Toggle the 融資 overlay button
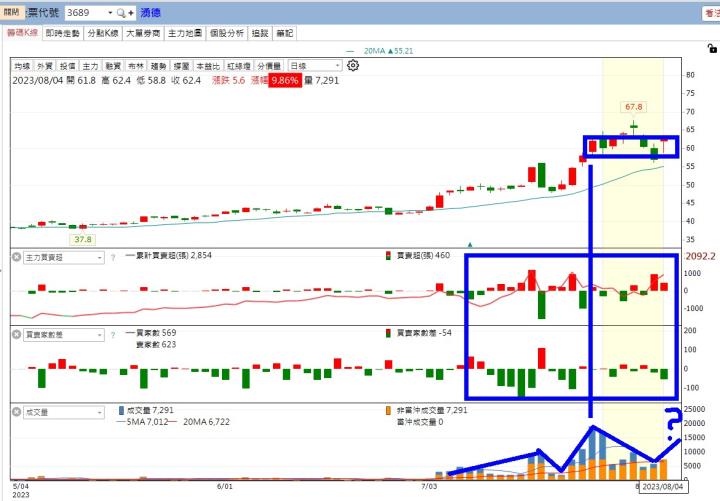Screen dimensions: 720x501 coord(114,66)
